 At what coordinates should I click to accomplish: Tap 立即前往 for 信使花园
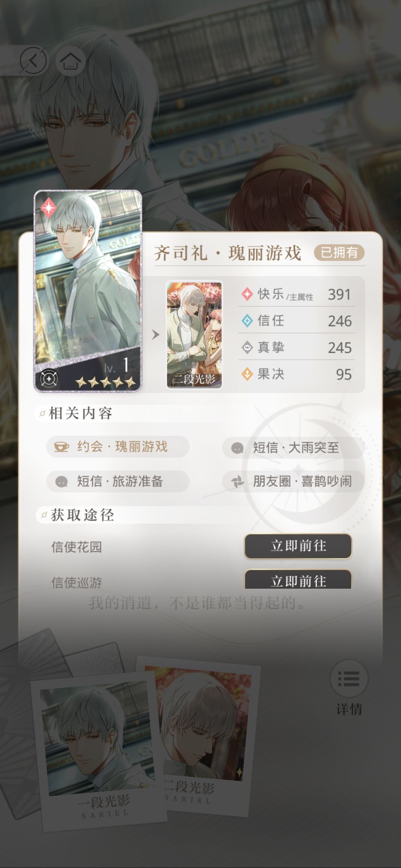coord(298,546)
